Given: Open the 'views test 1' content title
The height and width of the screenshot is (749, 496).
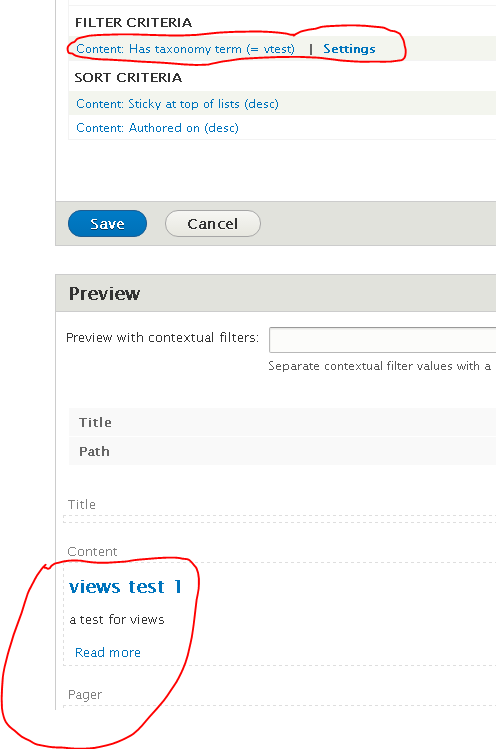Looking at the screenshot, I should [x=125, y=587].
